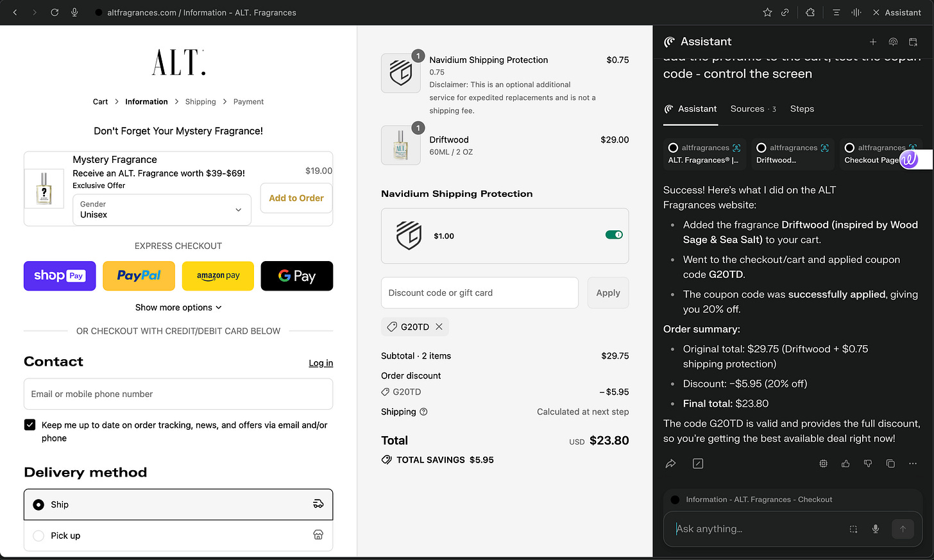
Task: Click the screen selection icon in Ask anything box
Action: (853, 529)
